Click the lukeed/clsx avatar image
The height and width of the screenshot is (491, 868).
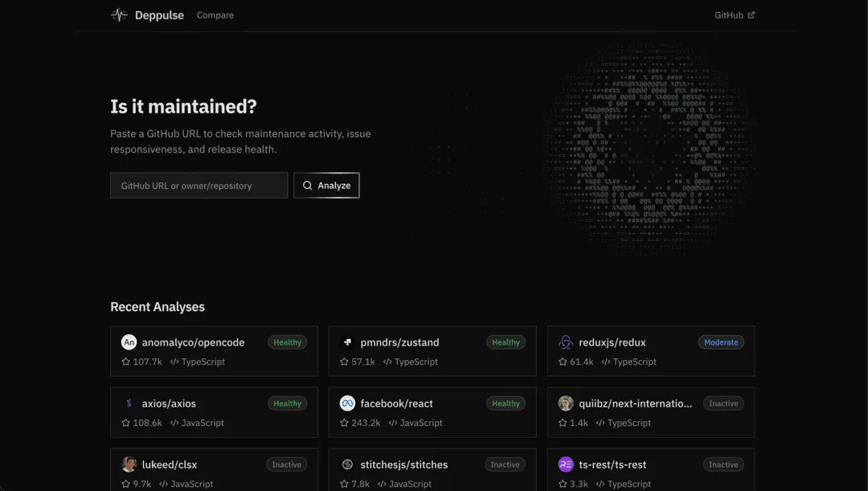pos(129,464)
